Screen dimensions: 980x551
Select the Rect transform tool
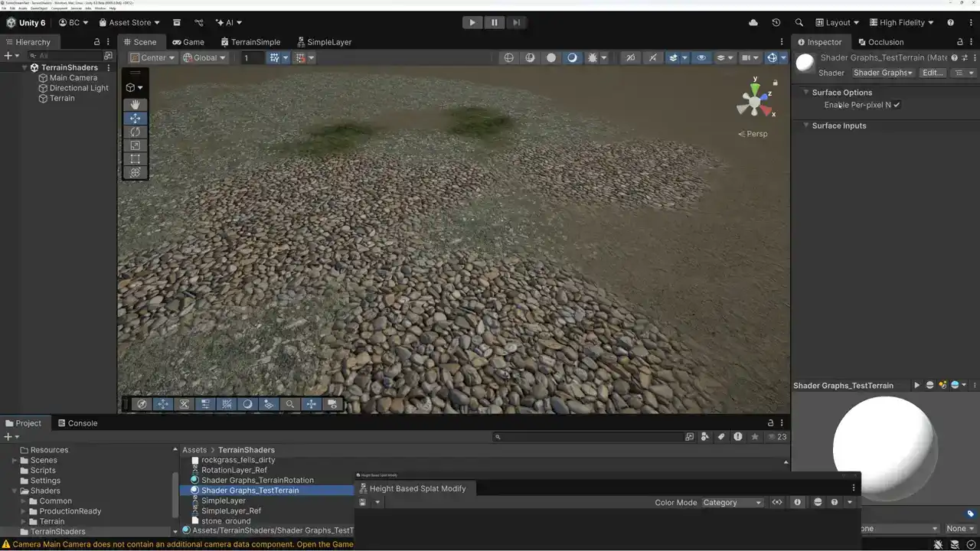point(135,159)
